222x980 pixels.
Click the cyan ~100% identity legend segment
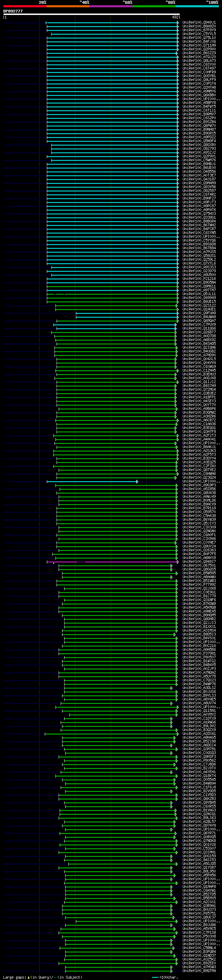coord(197,6)
